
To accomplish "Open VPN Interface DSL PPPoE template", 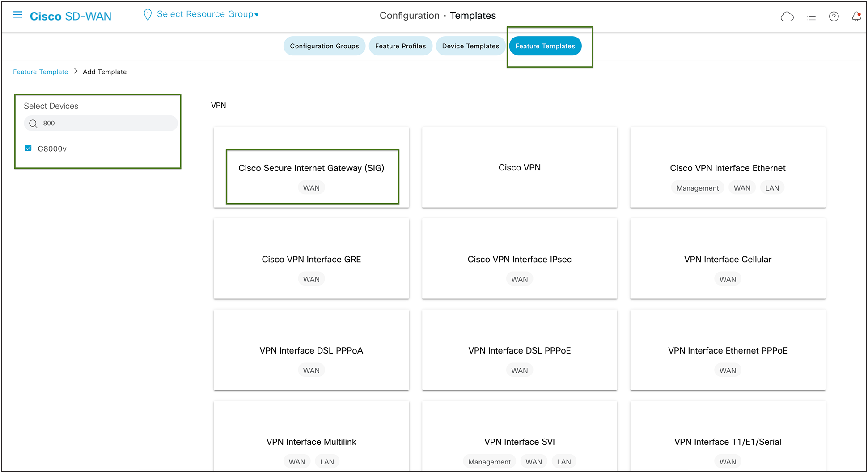I will [520, 350].
